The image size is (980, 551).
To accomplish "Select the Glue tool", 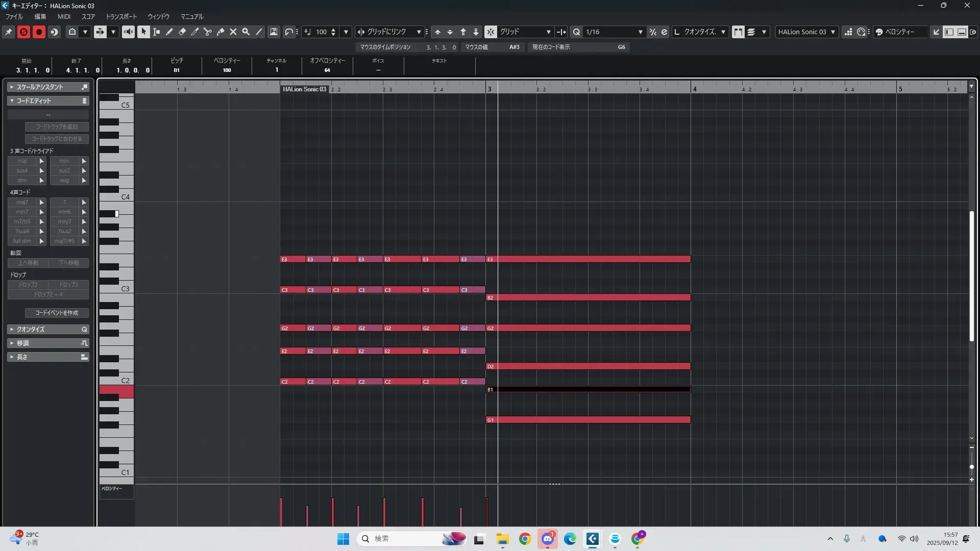I will [220, 32].
